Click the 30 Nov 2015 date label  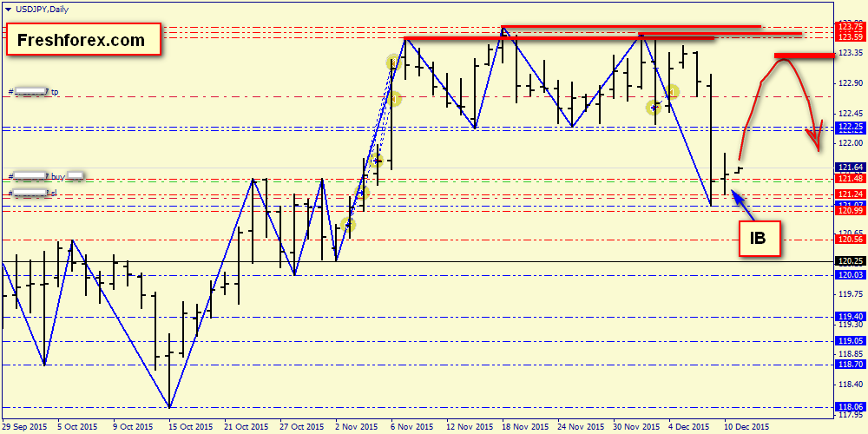pyautogui.click(x=635, y=427)
